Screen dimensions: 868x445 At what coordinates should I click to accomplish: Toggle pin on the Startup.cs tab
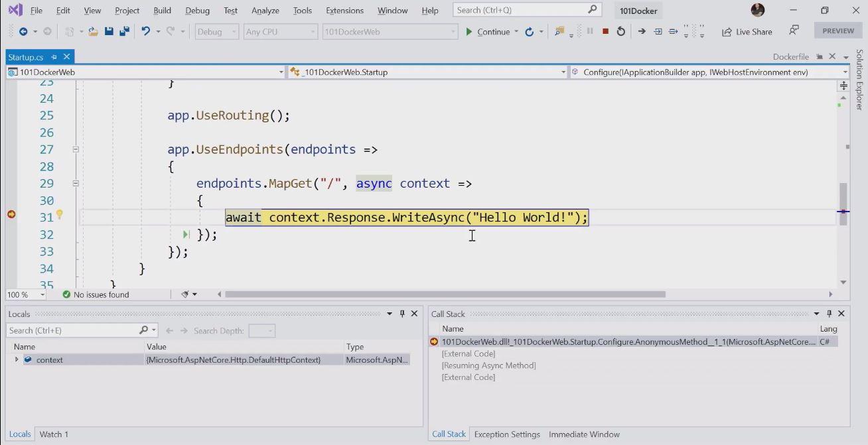[54, 57]
